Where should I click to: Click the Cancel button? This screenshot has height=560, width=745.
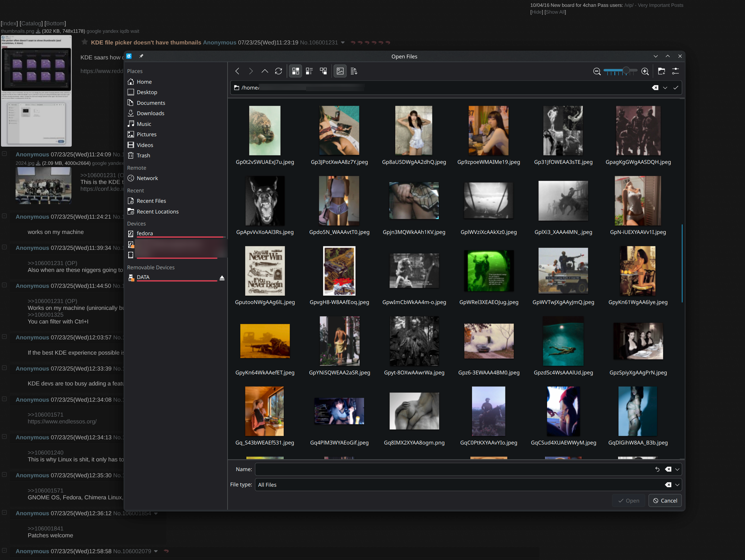tap(665, 500)
